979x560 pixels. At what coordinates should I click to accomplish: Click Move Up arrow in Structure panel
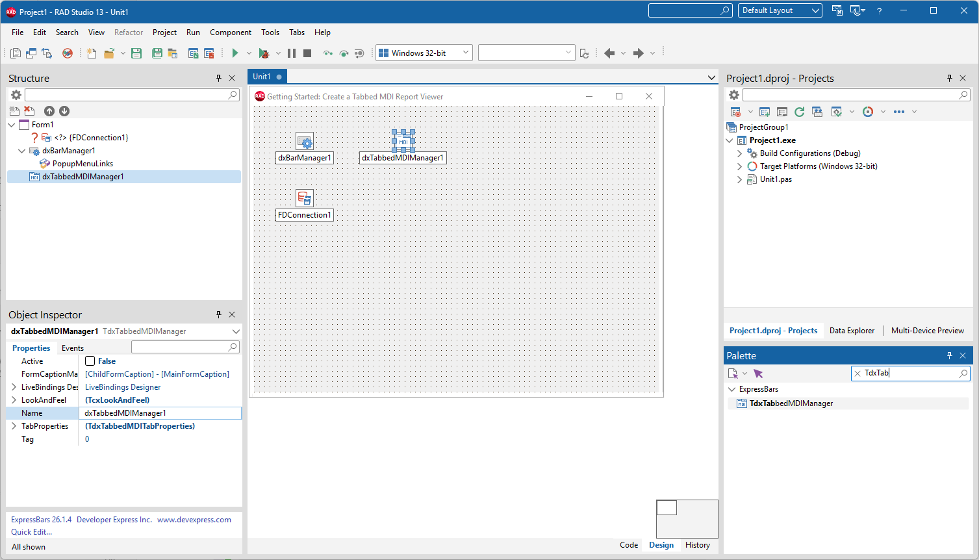(x=49, y=111)
